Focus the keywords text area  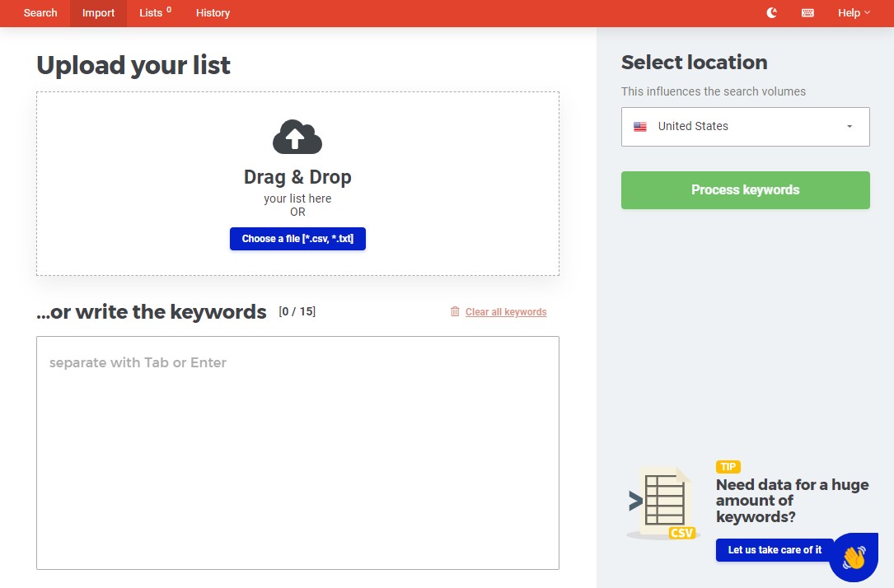click(x=297, y=453)
